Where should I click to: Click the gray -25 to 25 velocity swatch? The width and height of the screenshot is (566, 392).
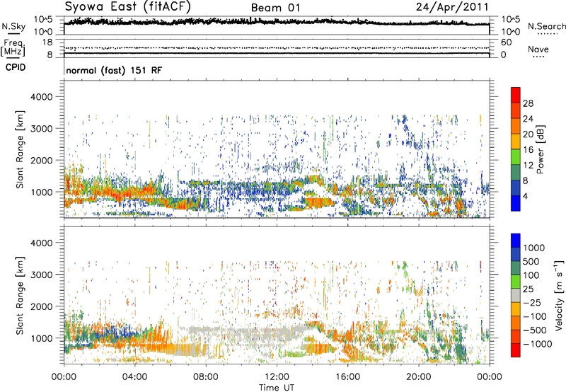[516, 295]
